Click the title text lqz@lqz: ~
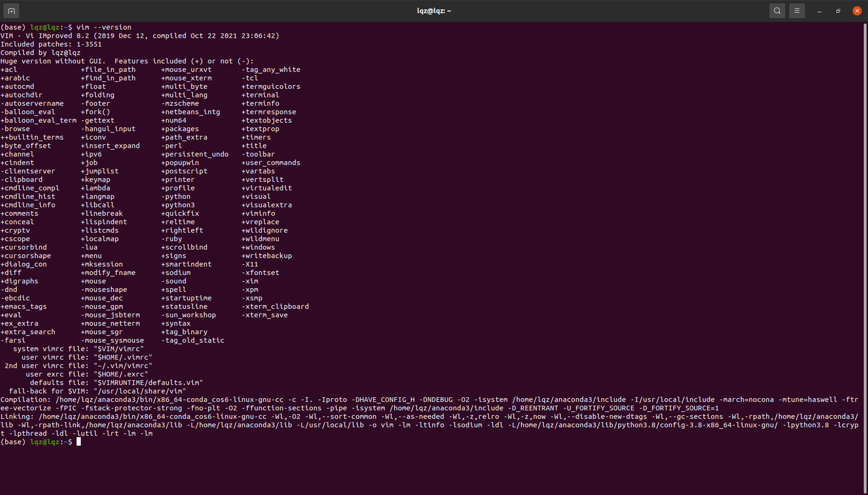 (x=434, y=11)
